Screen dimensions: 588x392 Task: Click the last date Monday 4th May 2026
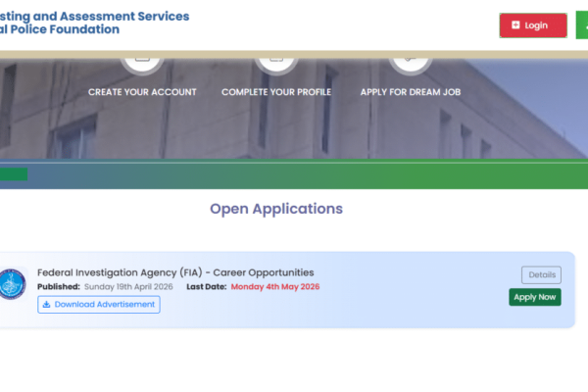click(x=275, y=287)
